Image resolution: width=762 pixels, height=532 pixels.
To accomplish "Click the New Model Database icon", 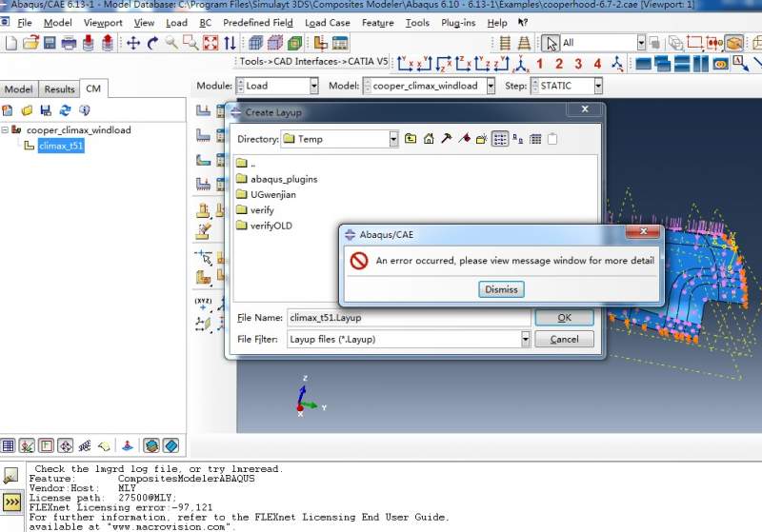I will (10, 43).
